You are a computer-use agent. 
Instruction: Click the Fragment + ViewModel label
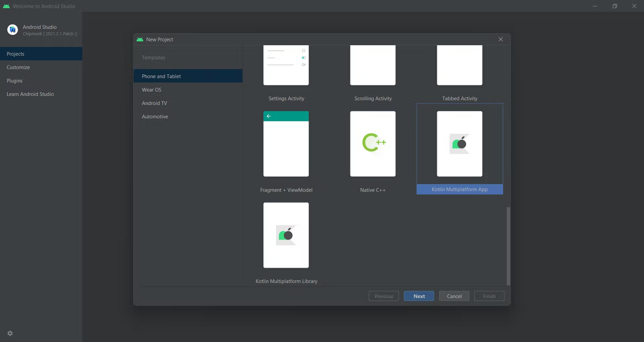pos(286,190)
